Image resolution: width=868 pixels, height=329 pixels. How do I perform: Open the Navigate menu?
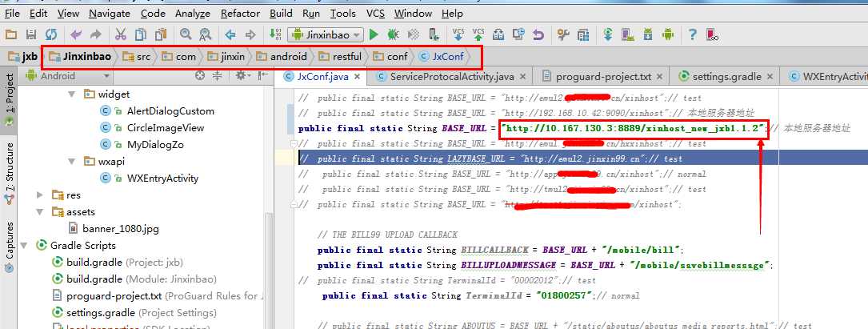tap(110, 14)
